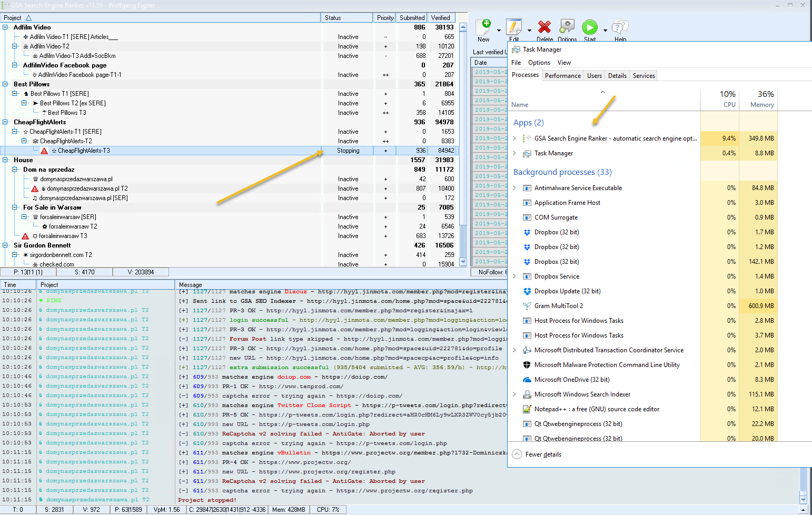This screenshot has width=812, height=515.
Task: Click the red Delete toolbar icon
Action: (544, 27)
